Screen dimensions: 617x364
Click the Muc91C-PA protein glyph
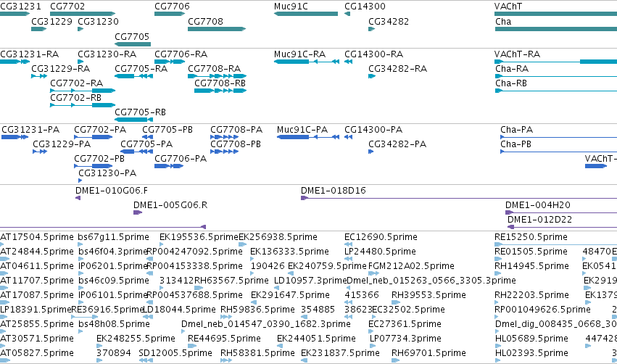click(x=308, y=137)
